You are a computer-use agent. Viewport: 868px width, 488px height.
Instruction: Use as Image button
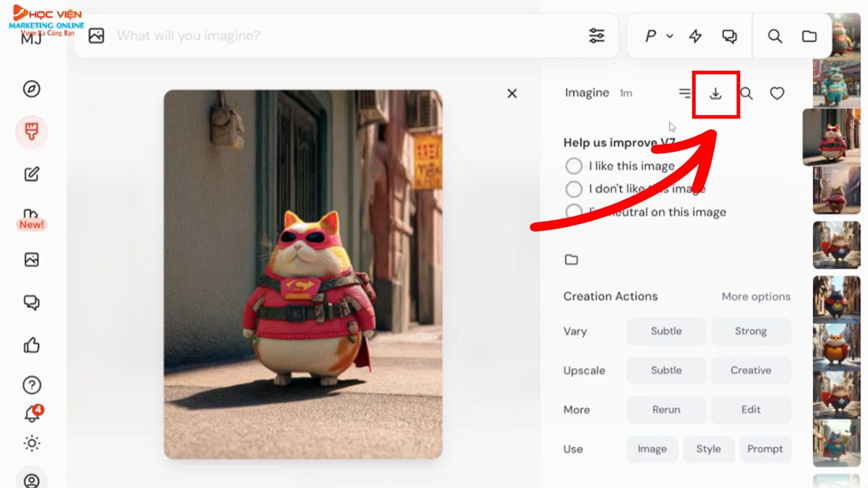click(652, 449)
